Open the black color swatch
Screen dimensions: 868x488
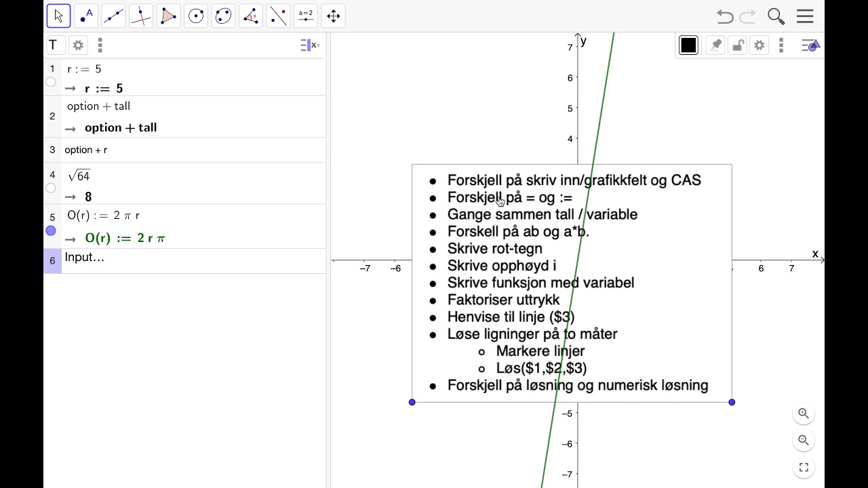pos(688,45)
